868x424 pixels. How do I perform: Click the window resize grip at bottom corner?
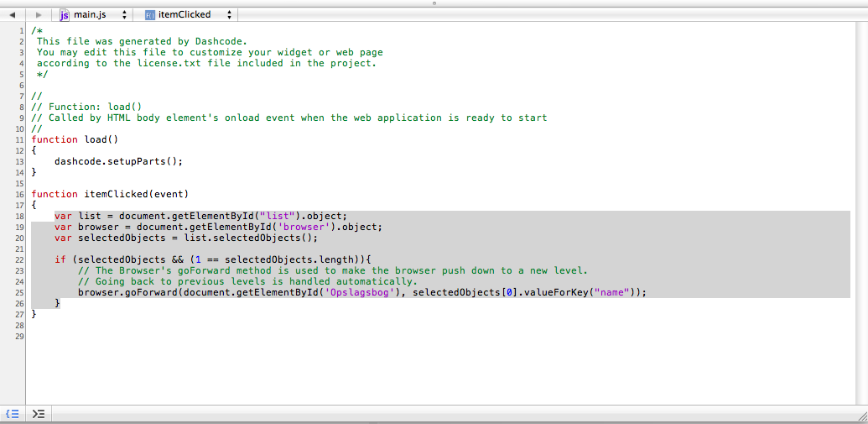tap(862, 415)
